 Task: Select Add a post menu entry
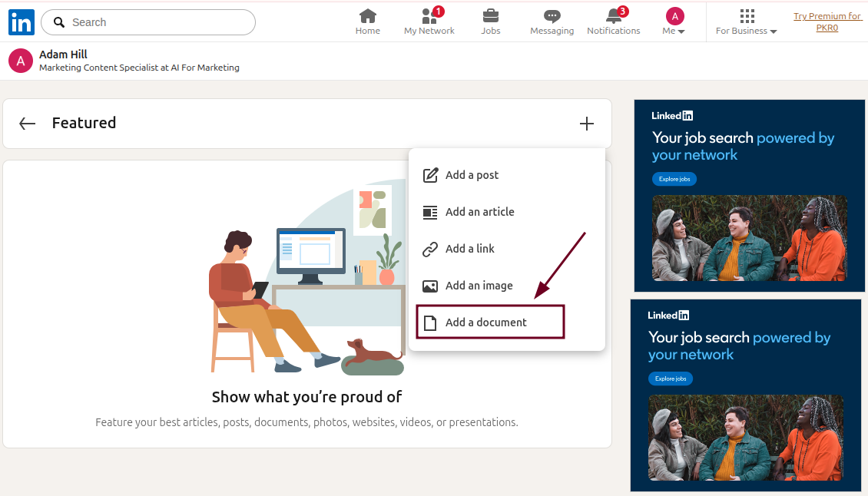[471, 175]
